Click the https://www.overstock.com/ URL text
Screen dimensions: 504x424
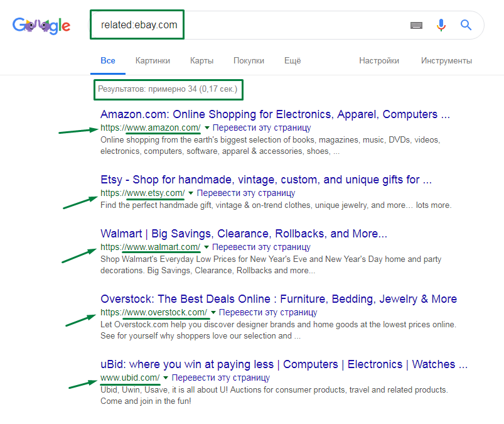pos(154,312)
